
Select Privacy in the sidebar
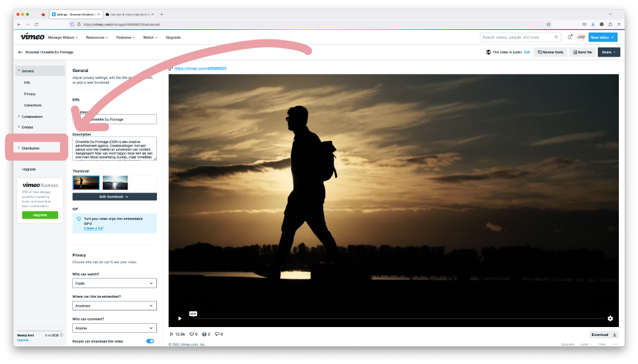(30, 94)
